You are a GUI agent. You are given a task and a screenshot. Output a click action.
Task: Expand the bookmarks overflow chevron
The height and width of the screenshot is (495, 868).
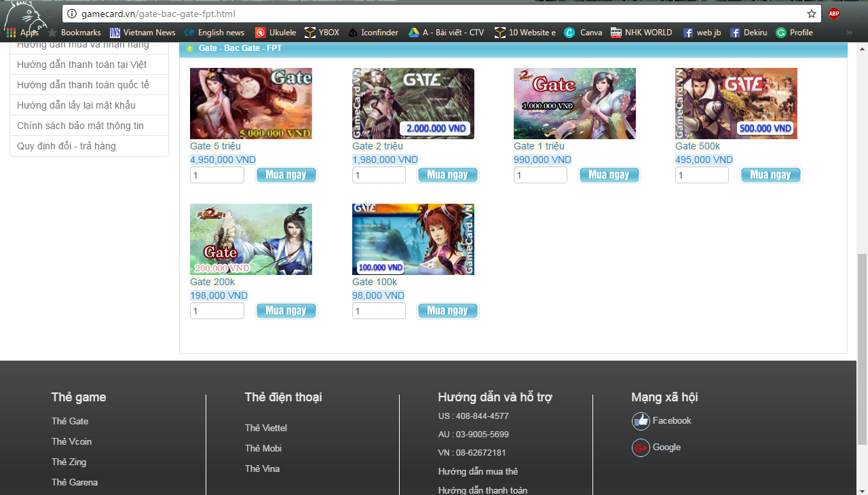pyautogui.click(x=849, y=33)
